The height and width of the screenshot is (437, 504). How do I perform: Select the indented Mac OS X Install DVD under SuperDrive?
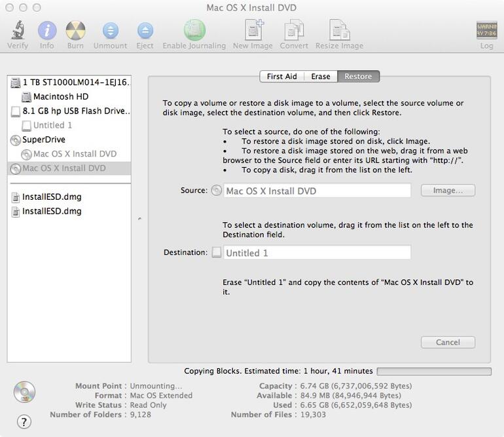tap(69, 154)
